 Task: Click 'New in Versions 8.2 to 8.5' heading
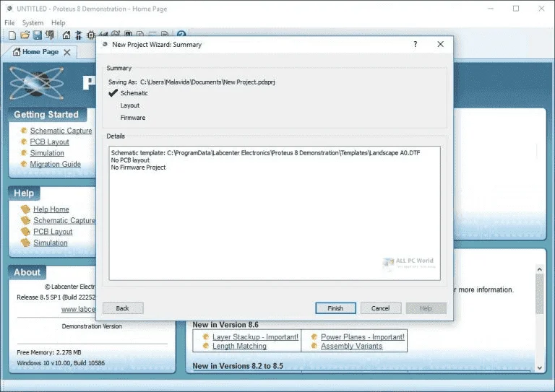[x=238, y=366]
